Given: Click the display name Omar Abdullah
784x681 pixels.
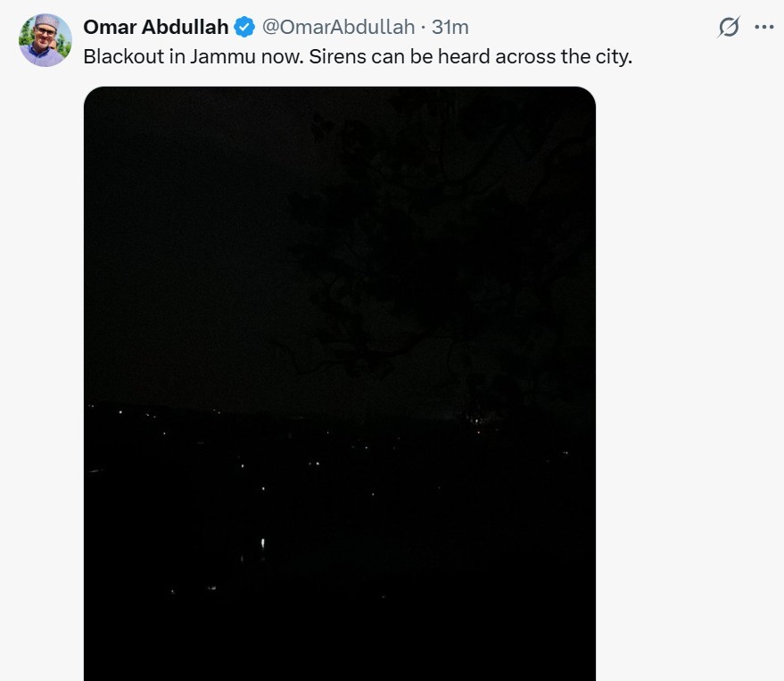Looking at the screenshot, I should tap(155, 27).
